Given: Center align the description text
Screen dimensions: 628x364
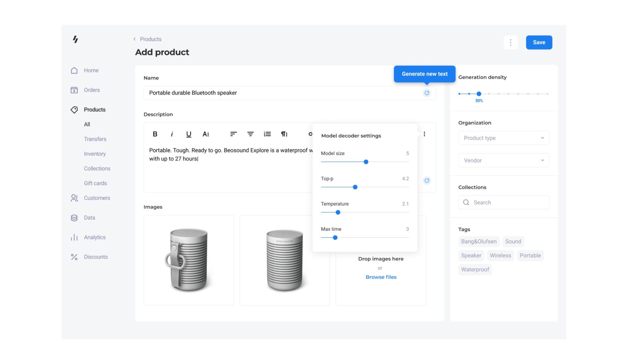Looking at the screenshot, I should pos(250,134).
